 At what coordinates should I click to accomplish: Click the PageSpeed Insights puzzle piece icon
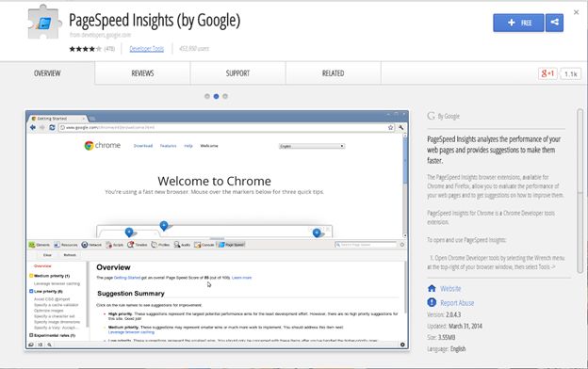(x=44, y=23)
